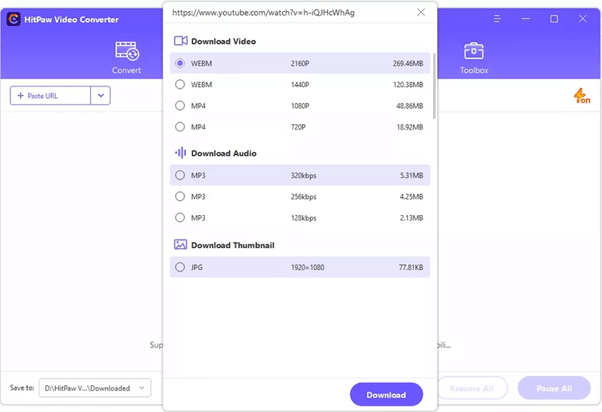Click the 4on acceleration icon

tap(581, 96)
